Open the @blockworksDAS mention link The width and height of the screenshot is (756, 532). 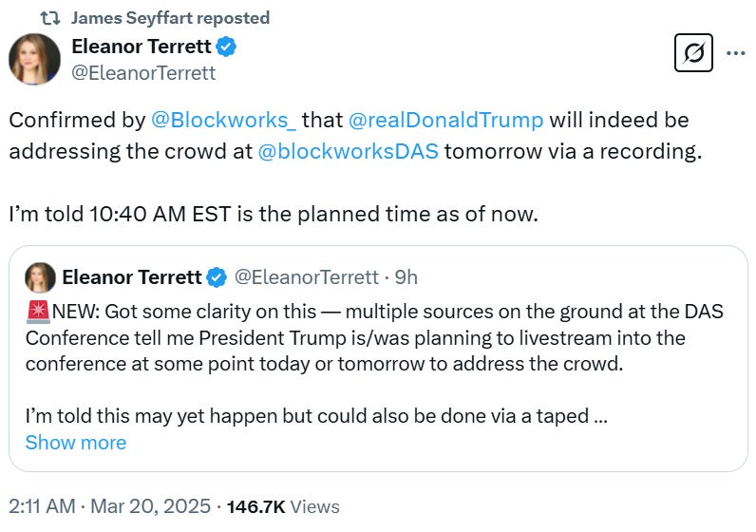coord(349,151)
